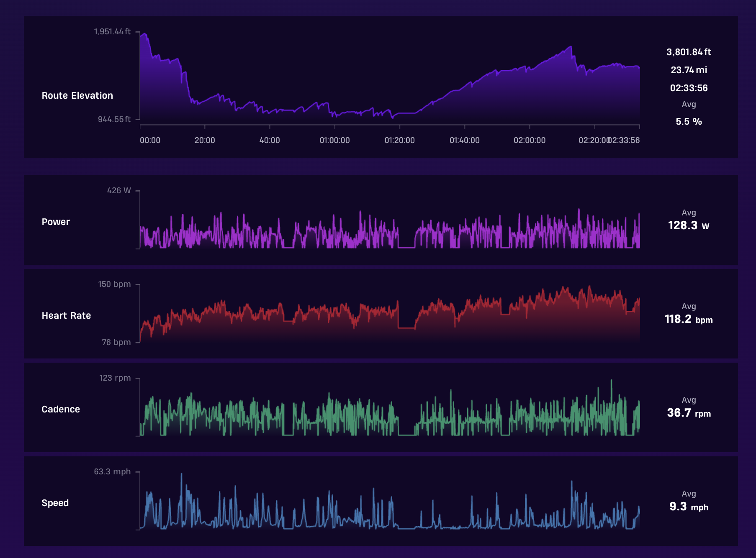756x558 pixels.
Task: Select the 944.55 ft axis minimum label
Action: click(x=114, y=120)
